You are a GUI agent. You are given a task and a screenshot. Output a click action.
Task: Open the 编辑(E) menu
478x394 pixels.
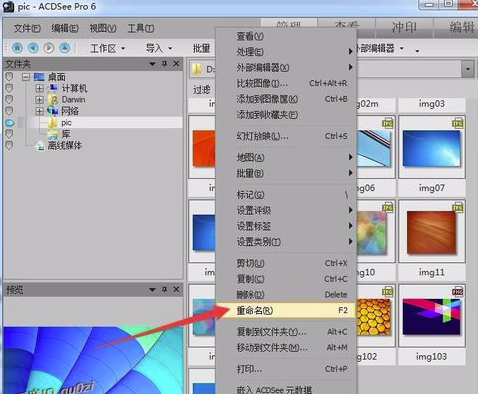[x=65, y=29]
